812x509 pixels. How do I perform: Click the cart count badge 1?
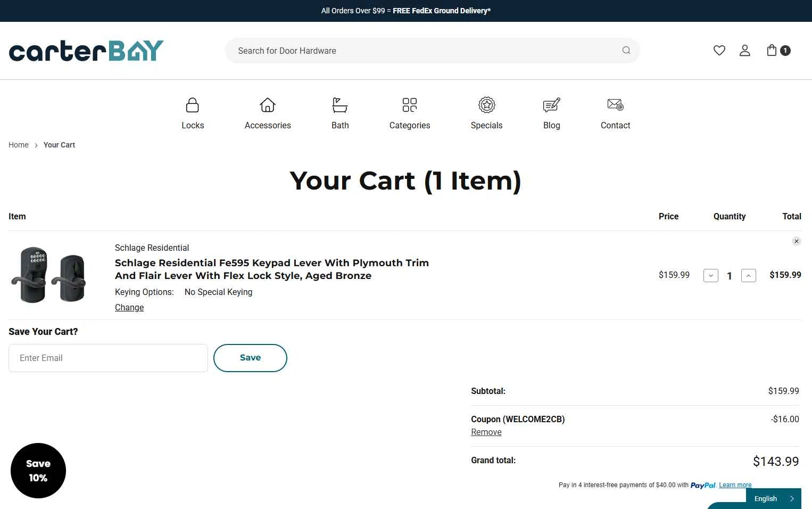click(x=785, y=51)
